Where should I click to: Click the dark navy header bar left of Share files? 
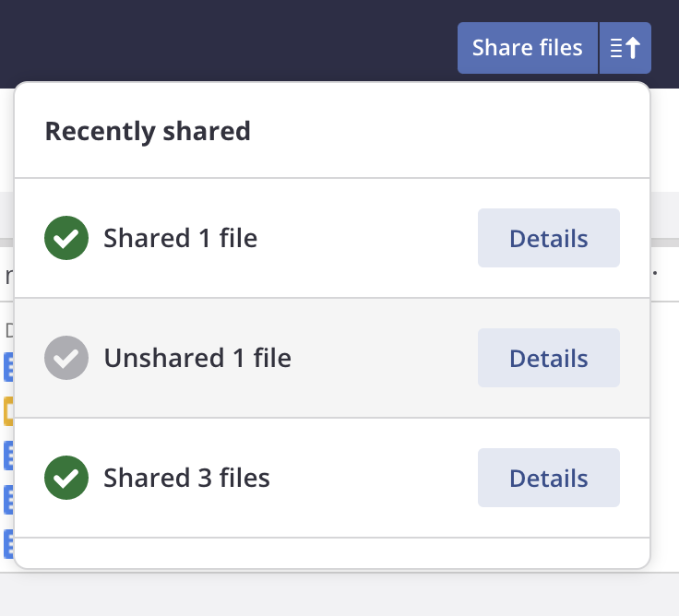225,41
